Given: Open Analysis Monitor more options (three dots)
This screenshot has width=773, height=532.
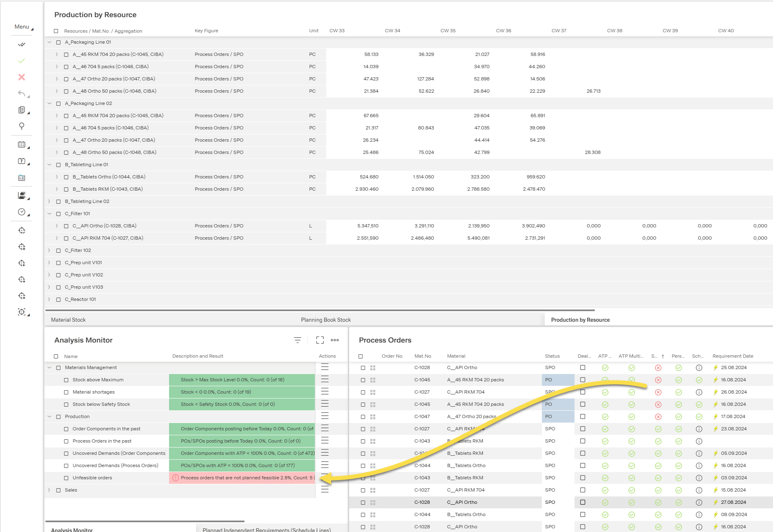Looking at the screenshot, I should 335,340.
